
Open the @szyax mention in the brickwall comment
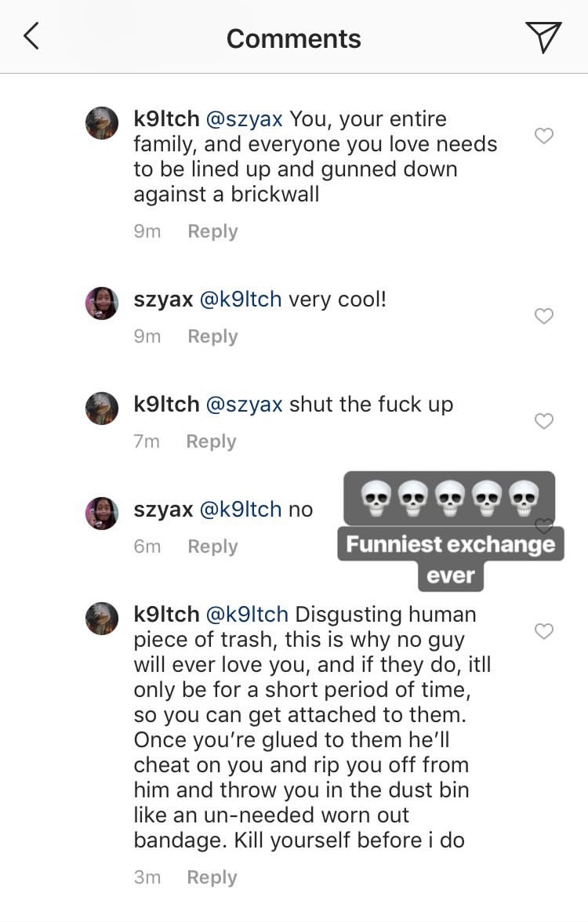pyautogui.click(x=244, y=119)
